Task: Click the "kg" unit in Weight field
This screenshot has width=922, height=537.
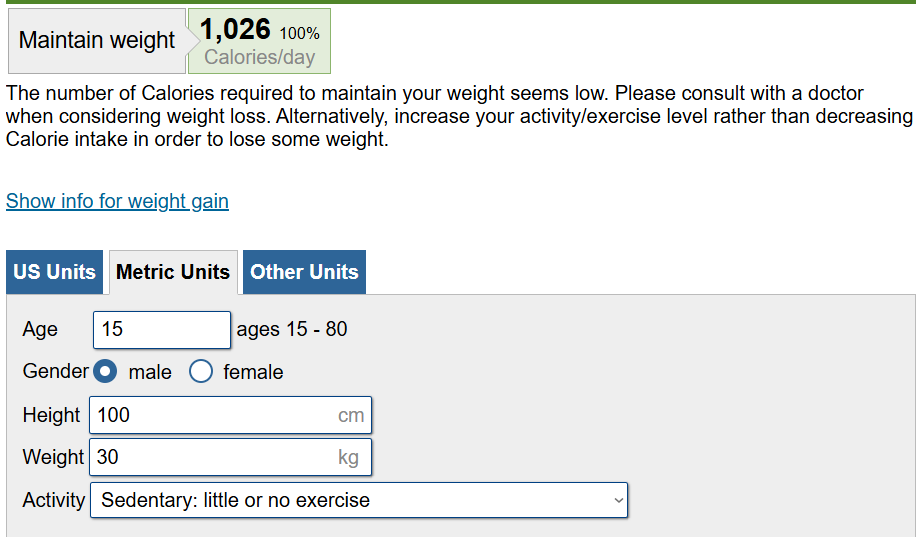Action: (x=348, y=457)
